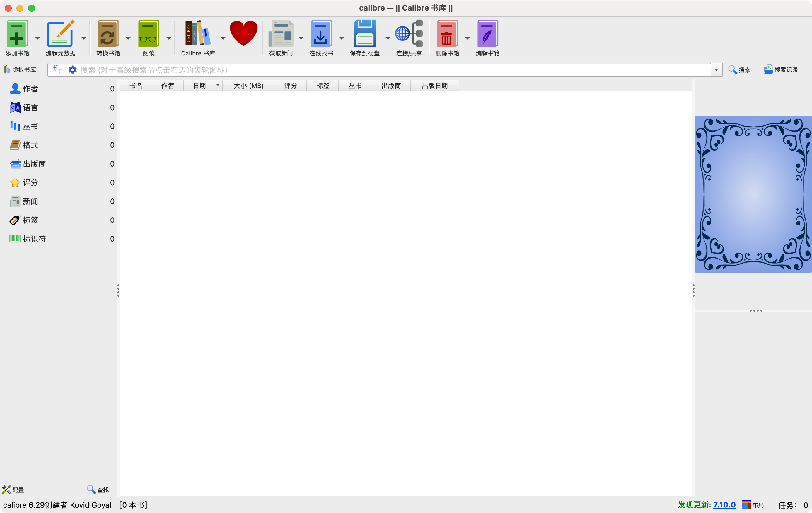Click the Get books online (在线找书) icon
This screenshot has height=513, width=812.
(x=321, y=34)
